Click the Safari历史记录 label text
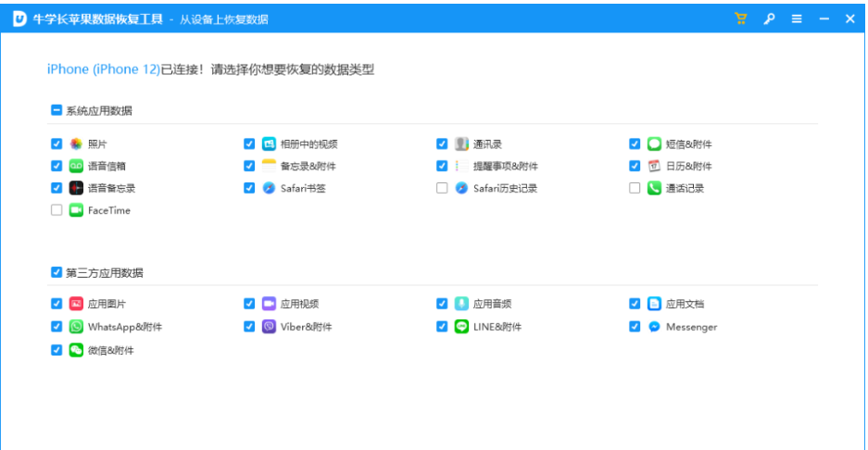Image resolution: width=868 pixels, height=450 pixels. click(x=505, y=188)
